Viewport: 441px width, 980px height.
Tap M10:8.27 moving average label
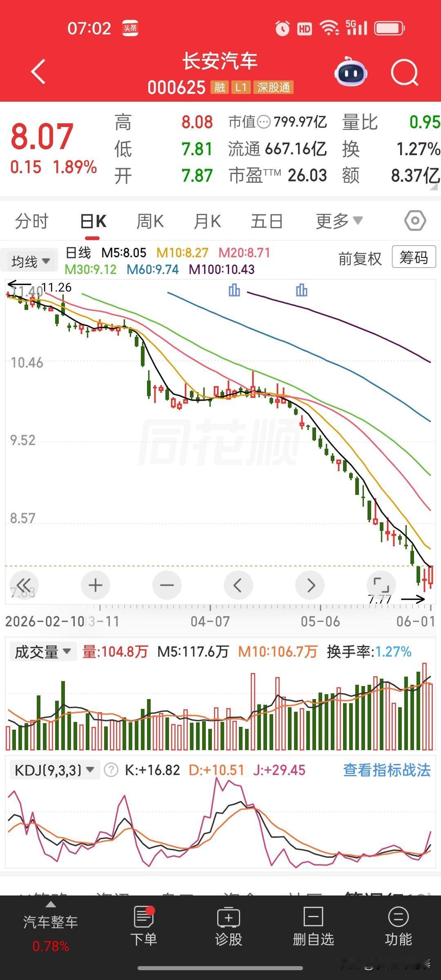(x=183, y=253)
